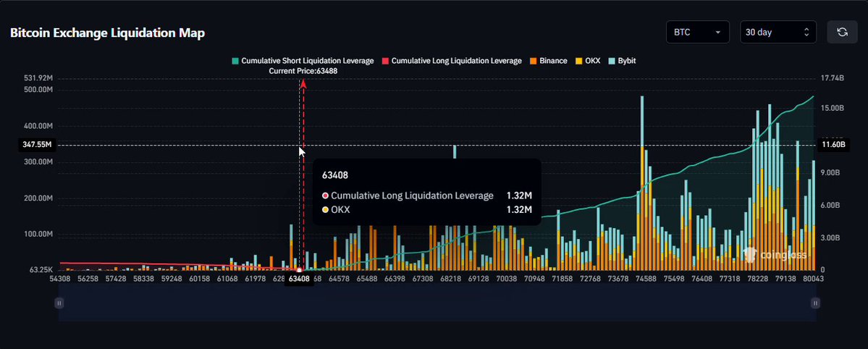Viewport: 868px width, 349px height.
Task: Click the 68218 x-axis price label
Action: 451,279
